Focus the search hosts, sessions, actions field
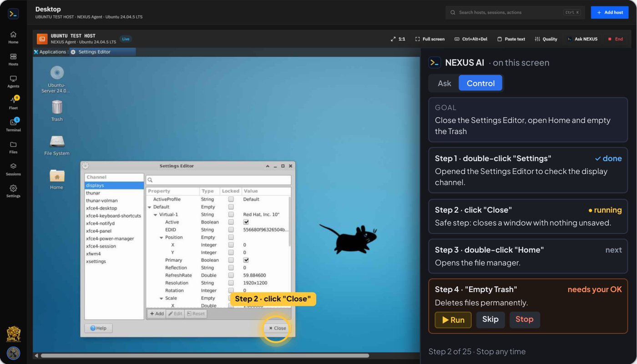 (x=516, y=12)
